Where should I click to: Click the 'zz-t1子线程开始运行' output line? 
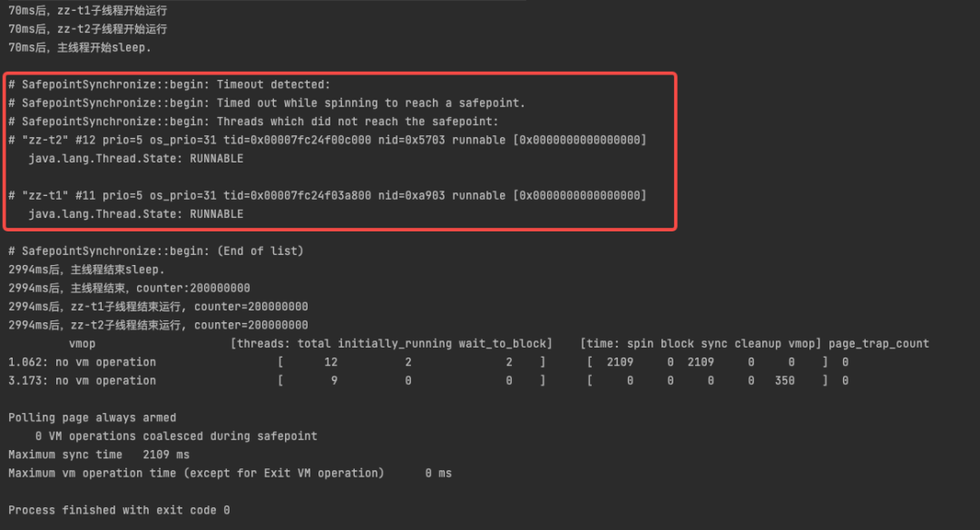87,10
